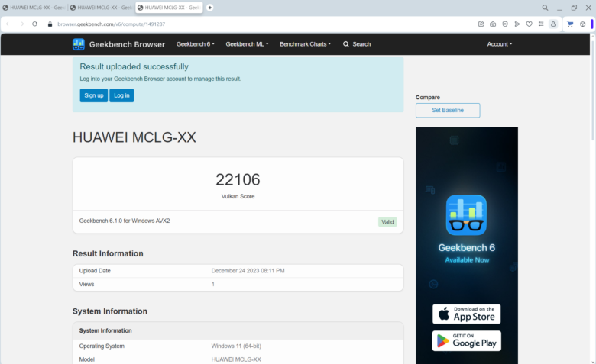Viewport: 596px width, 364px height.
Task: Take a snapshot with the camera icon
Action: tap(493, 24)
